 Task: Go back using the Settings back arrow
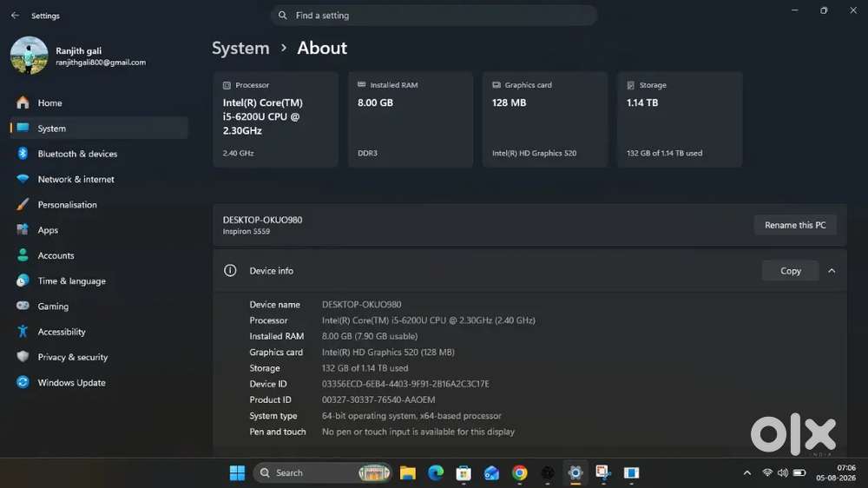pyautogui.click(x=15, y=16)
